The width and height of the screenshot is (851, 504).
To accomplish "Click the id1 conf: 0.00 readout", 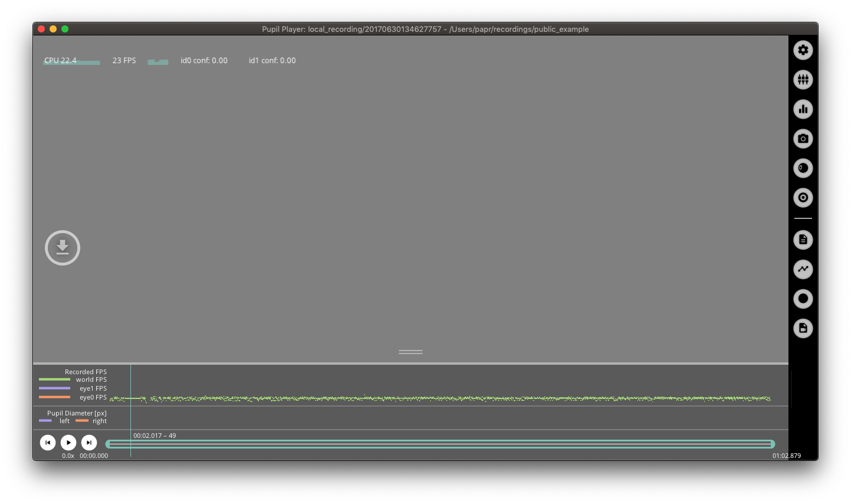I will click(x=272, y=61).
